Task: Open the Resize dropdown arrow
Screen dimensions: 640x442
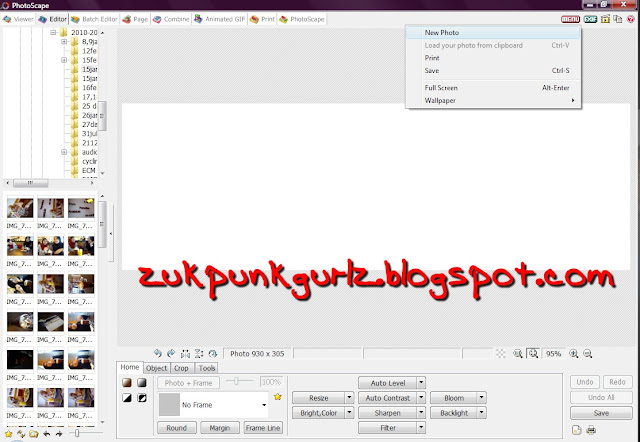Action: pos(349,398)
